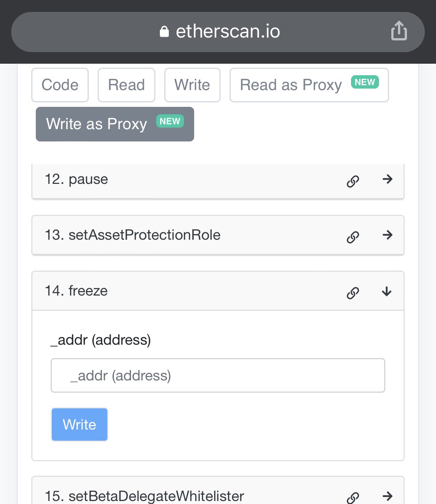This screenshot has width=436, height=504.
Task: Open the Write tab
Action: (192, 85)
